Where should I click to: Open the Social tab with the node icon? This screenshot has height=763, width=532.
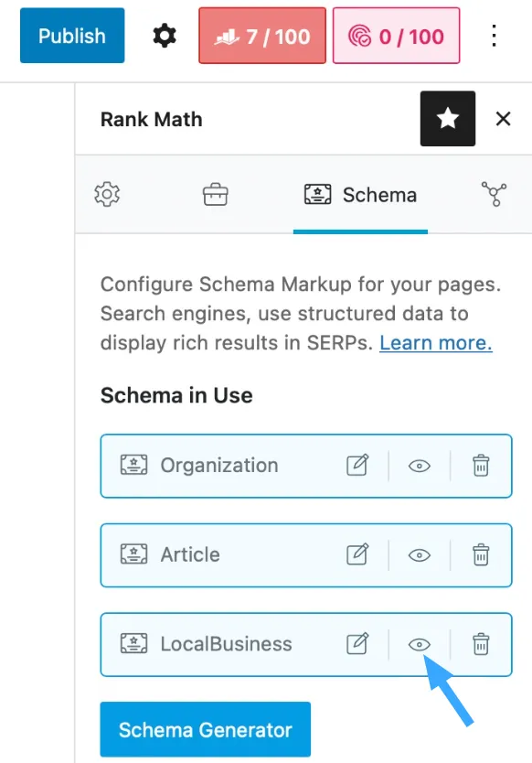(495, 194)
